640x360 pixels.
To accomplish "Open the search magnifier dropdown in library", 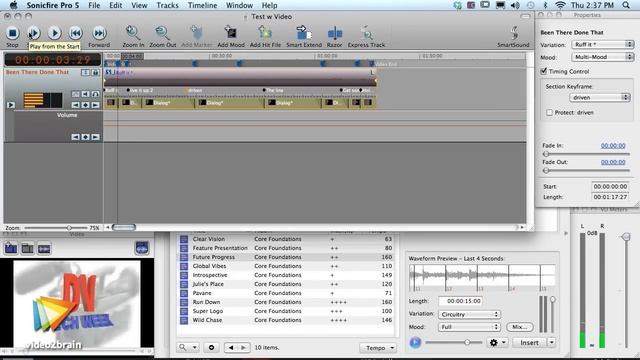I will point(188,347).
